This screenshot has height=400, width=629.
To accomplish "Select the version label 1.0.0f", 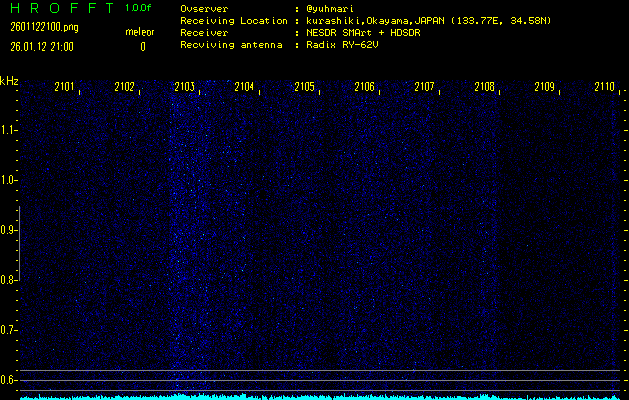I will tap(138, 8).
